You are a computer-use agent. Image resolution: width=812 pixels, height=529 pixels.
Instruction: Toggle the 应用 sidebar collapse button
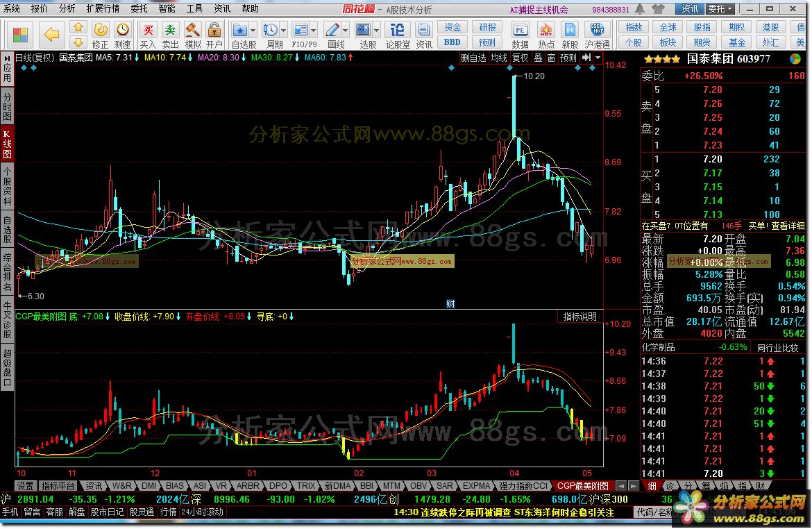[x=7, y=69]
